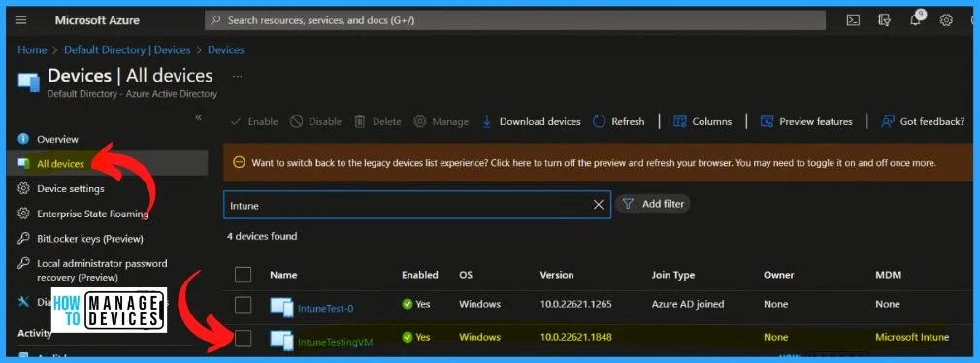Toggle the select-all devices checkbox
Screen dimensions: 980x363
(x=243, y=275)
